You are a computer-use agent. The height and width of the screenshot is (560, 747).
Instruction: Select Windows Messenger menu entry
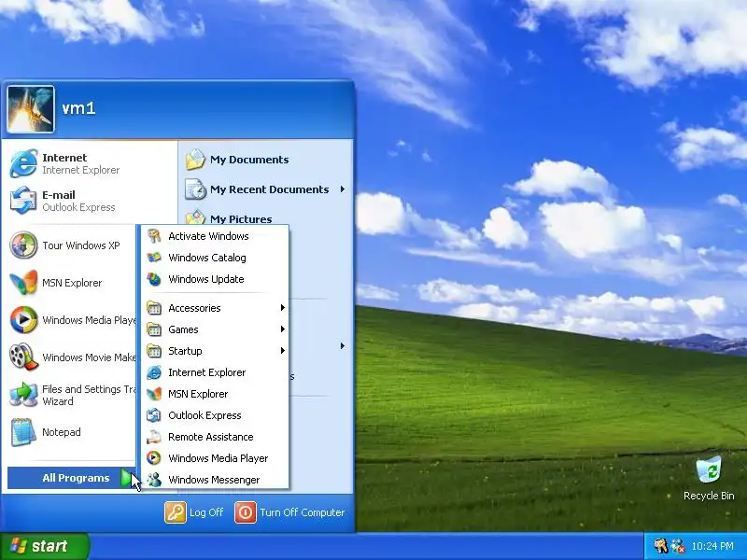point(213,480)
